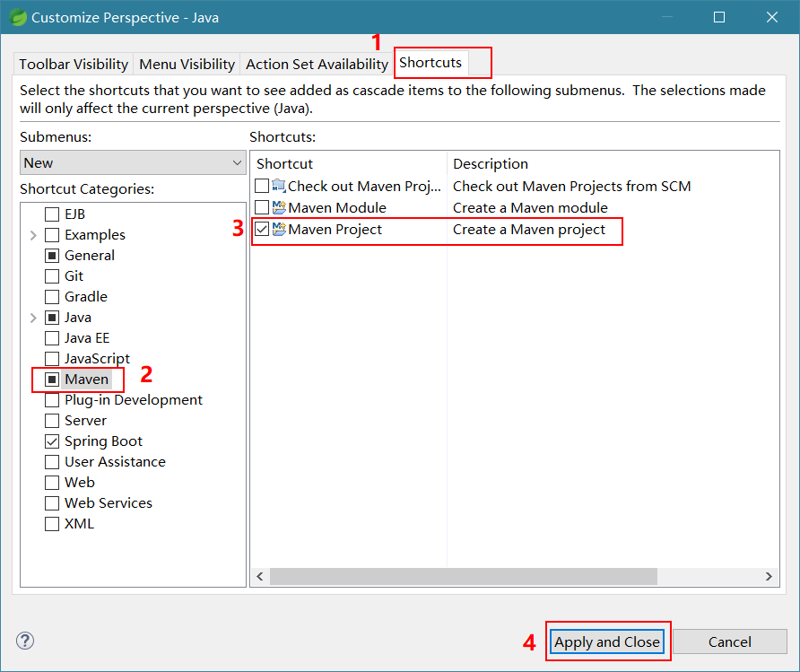
Task: Select the Web Services category label
Action: point(109,503)
